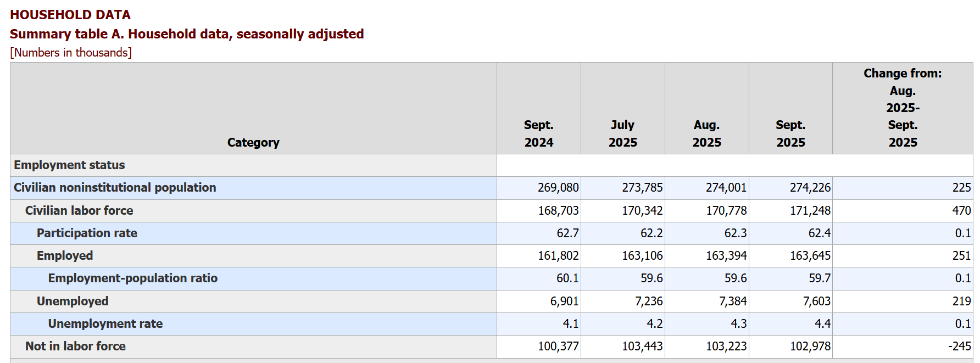This screenshot has width=980, height=363.
Task: Select the Unemployment rate row label
Action: click(x=105, y=323)
